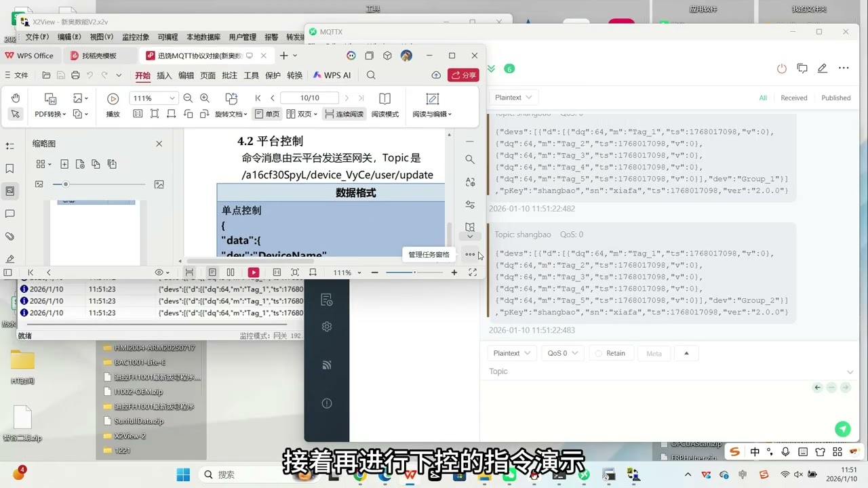Click the MQTTX edit connection pencil icon
The width and height of the screenshot is (868, 488).
pyautogui.click(x=823, y=68)
